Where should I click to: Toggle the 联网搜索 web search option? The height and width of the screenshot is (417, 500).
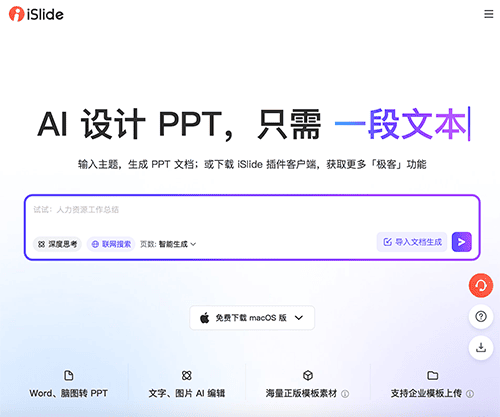coord(111,244)
